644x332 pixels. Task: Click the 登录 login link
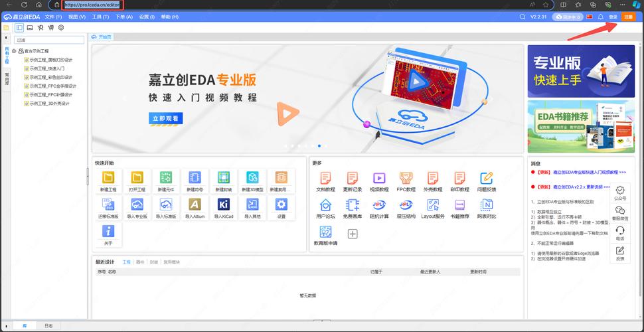pyautogui.click(x=613, y=17)
